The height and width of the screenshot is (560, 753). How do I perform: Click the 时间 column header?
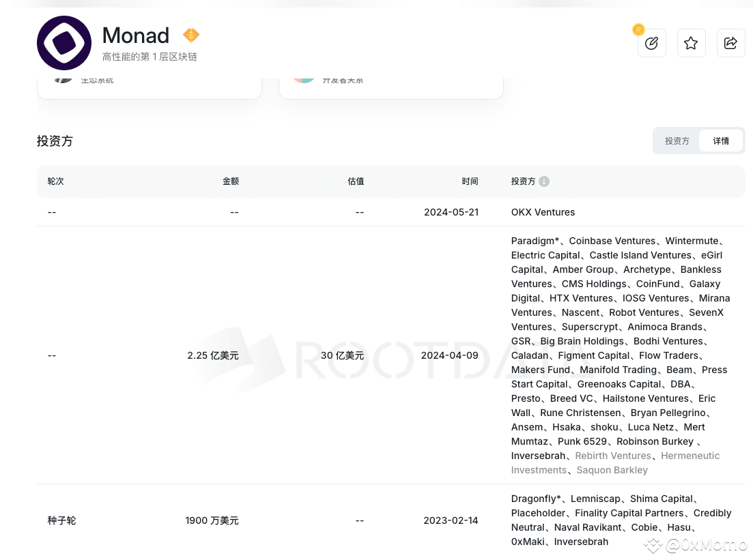[x=470, y=181]
